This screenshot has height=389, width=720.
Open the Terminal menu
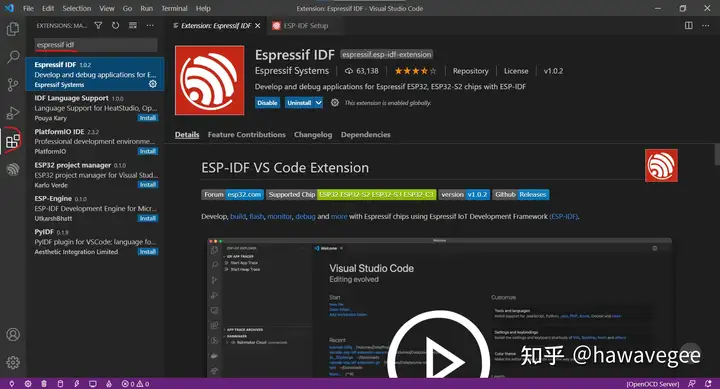point(174,8)
